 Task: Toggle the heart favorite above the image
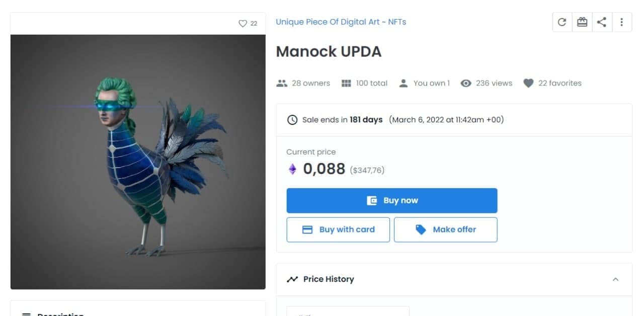[243, 24]
